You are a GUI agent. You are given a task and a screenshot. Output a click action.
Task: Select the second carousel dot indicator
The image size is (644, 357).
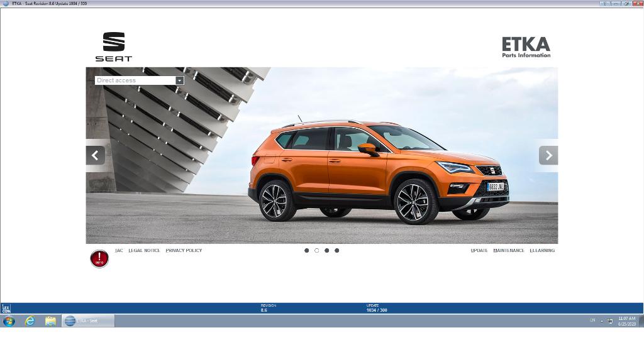[x=317, y=251]
